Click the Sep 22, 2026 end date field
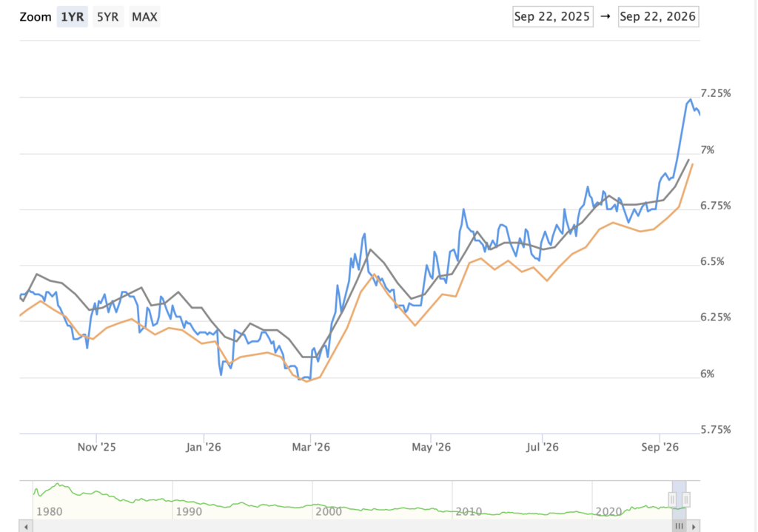Viewport: 758px width, 532px height. pos(658,16)
